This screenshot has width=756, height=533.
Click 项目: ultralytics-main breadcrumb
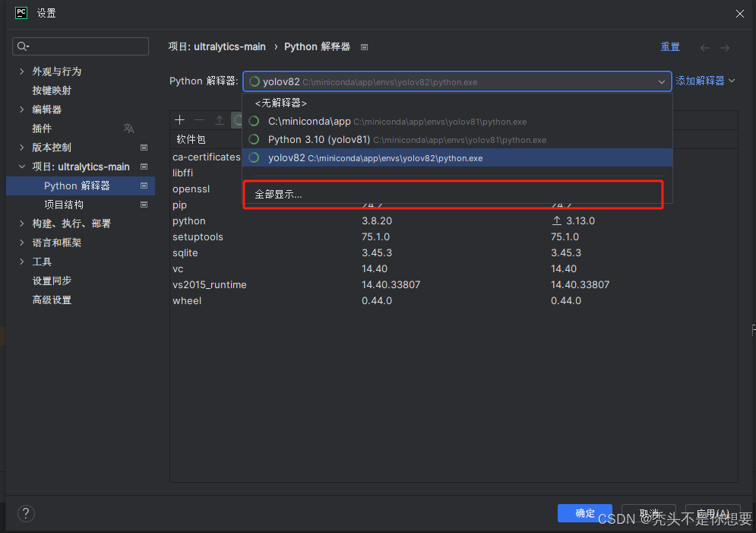point(217,47)
